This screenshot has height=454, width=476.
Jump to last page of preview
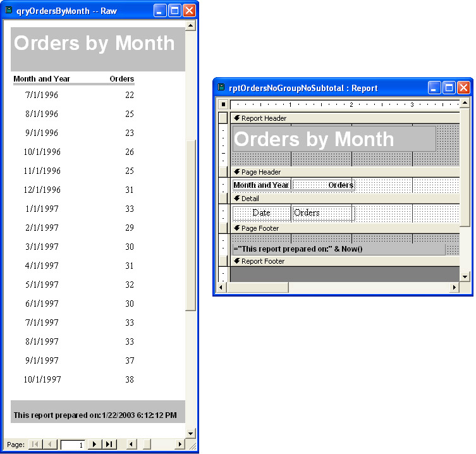coord(109,445)
